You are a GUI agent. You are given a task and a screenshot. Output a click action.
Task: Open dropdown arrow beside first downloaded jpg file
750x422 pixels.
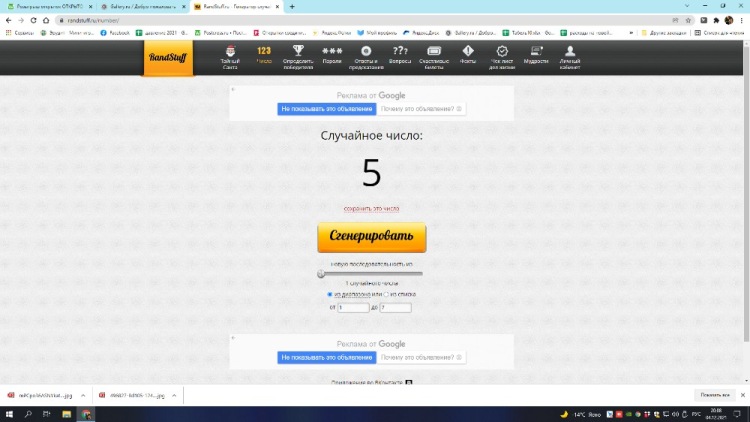pyautogui.click(x=82, y=394)
